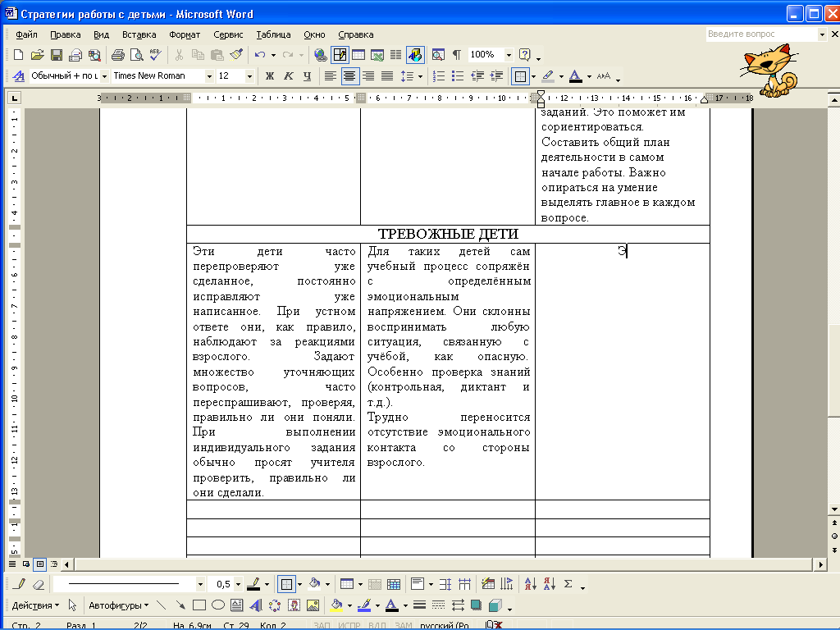Toggle bold formatting (Ж)

[269, 76]
